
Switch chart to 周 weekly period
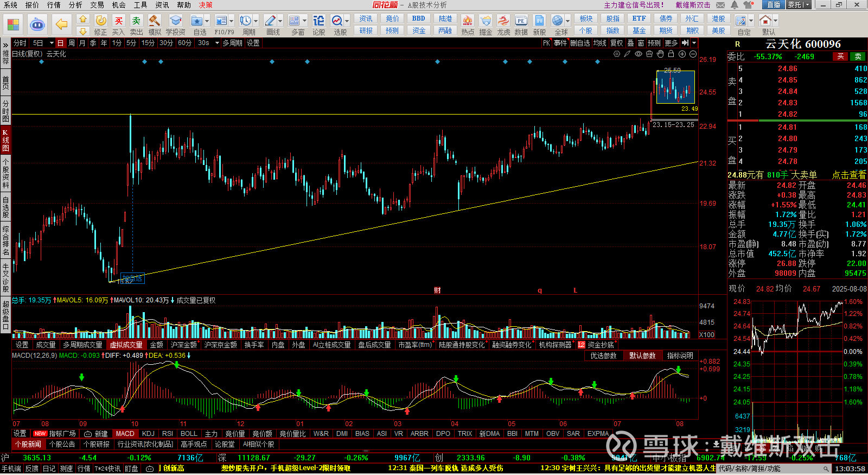pyautogui.click(x=72, y=43)
